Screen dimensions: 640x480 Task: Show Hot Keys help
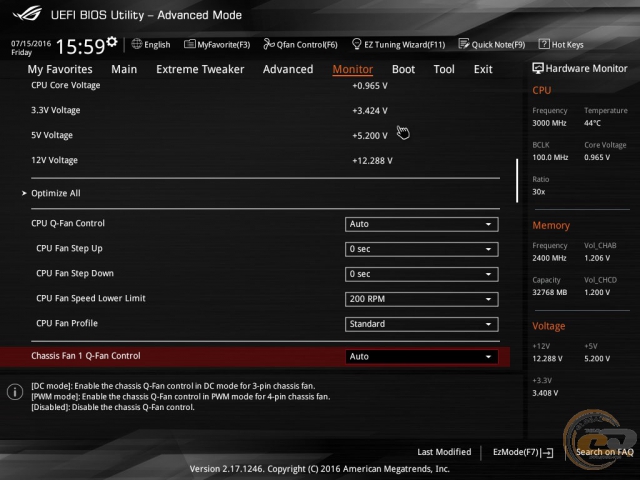click(561, 44)
